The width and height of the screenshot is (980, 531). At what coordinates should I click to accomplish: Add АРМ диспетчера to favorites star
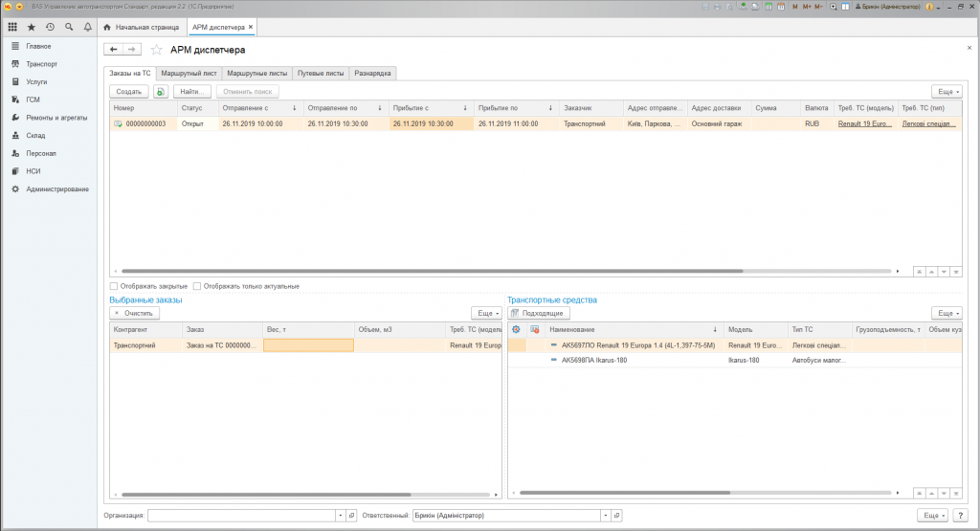coord(156,50)
